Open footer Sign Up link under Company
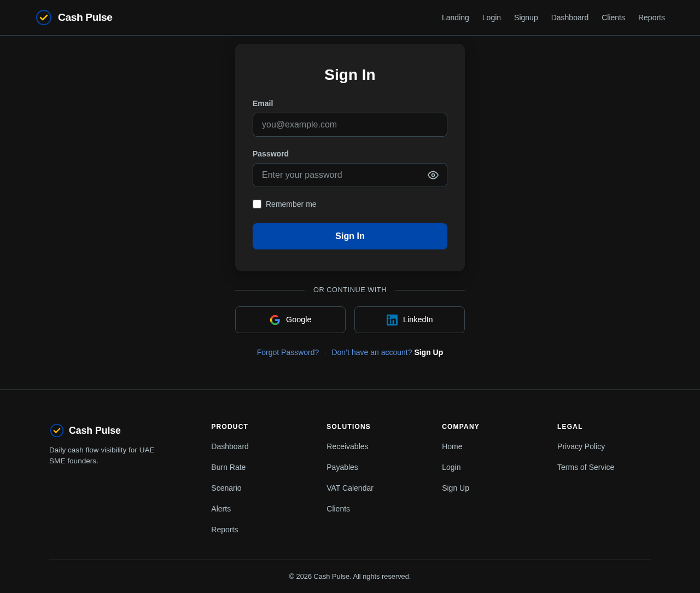 pos(456,488)
